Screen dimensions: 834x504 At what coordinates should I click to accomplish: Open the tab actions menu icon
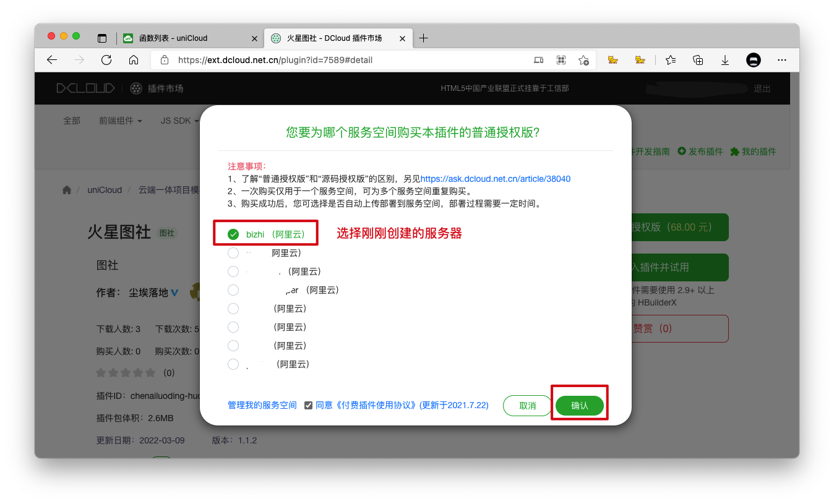(102, 38)
